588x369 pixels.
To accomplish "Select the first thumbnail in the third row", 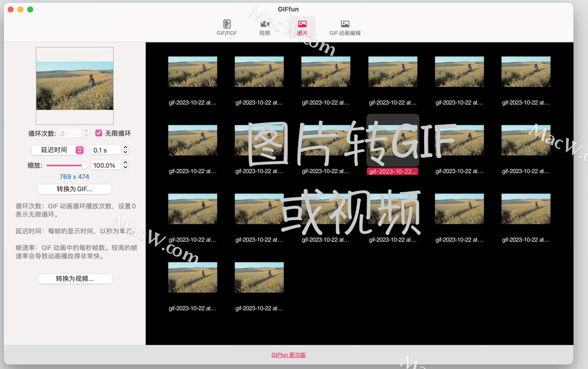I will (193, 209).
